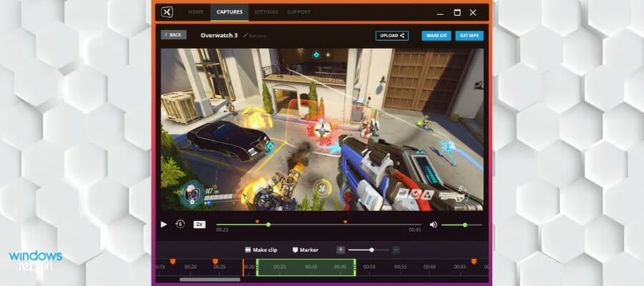Open the HOME tab
The height and width of the screenshot is (286, 644).
click(196, 12)
